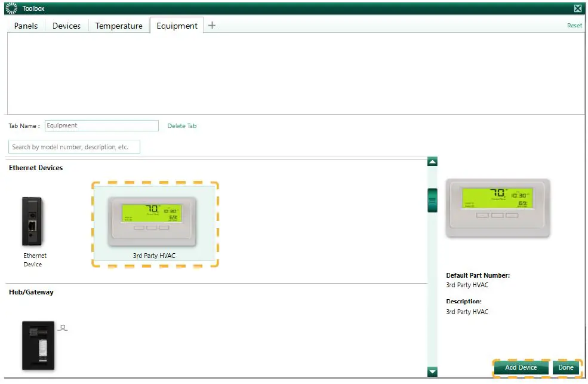Click inside the Tab Name input field
Screen dimensions: 588x384
click(101, 125)
